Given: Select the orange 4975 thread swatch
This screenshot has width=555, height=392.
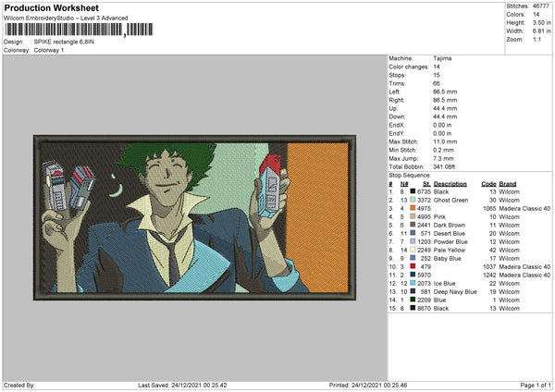Looking at the screenshot, I should point(413,208).
